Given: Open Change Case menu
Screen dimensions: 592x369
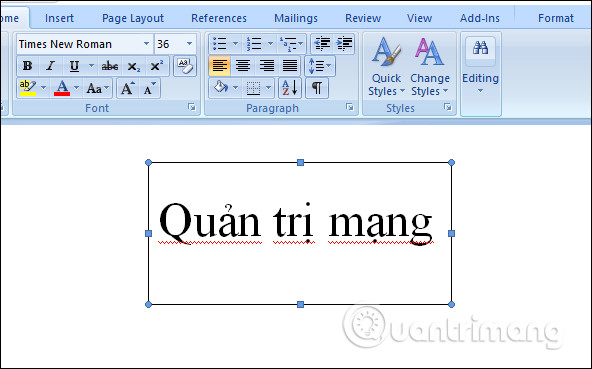Looking at the screenshot, I should coord(97,88).
